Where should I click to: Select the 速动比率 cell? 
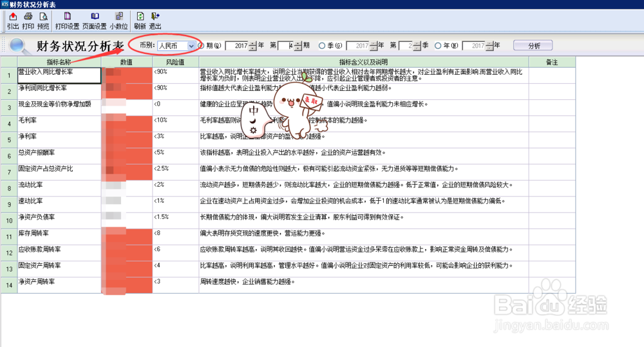[59, 205]
